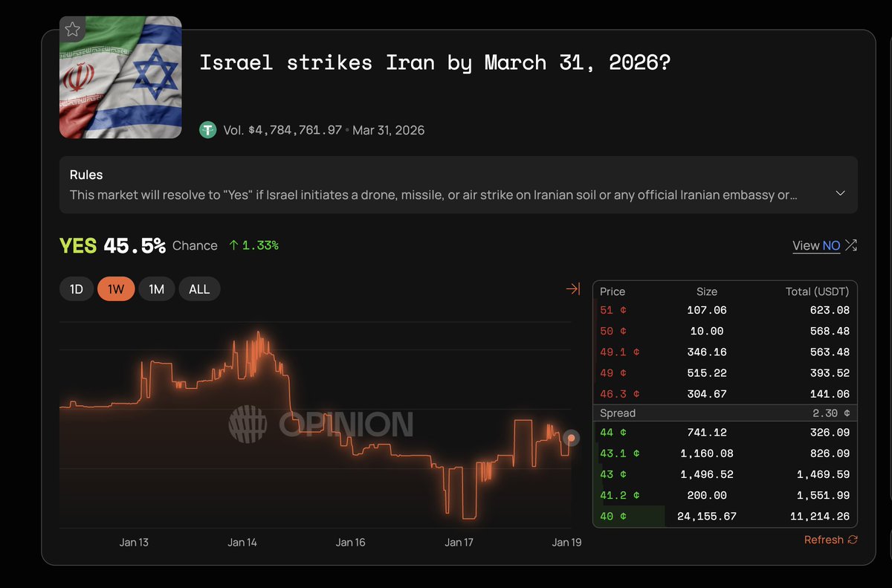Collapse the order book with the arrow icon
This screenshot has width=892, height=588.
[572, 288]
